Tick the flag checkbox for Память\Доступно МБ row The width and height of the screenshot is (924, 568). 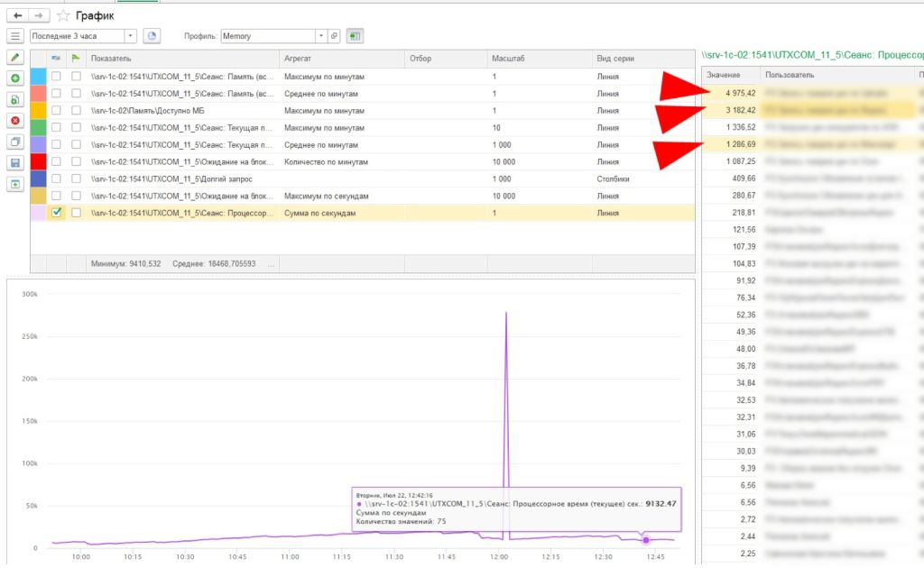pos(76,110)
